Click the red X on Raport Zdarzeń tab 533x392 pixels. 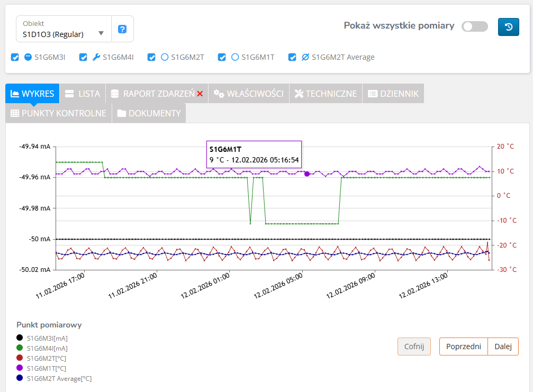pyautogui.click(x=200, y=94)
